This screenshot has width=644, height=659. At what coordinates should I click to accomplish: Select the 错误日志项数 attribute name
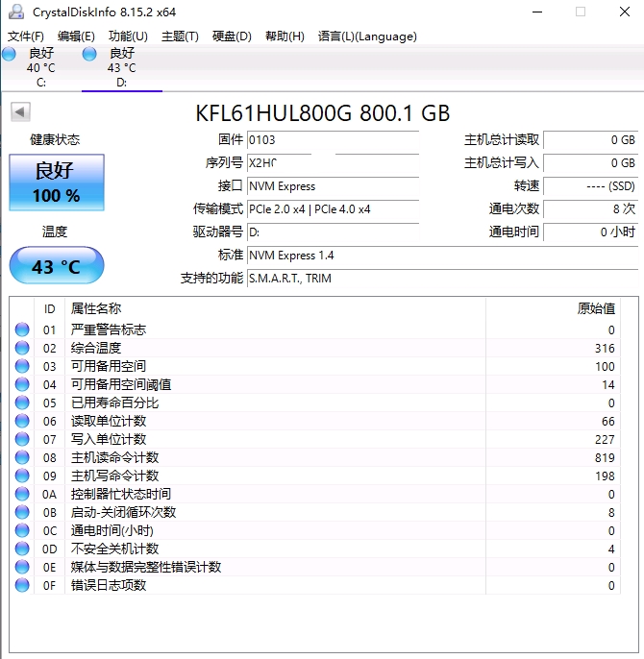(109, 585)
